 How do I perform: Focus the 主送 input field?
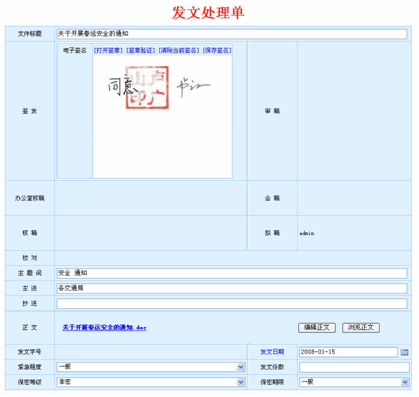(232, 288)
